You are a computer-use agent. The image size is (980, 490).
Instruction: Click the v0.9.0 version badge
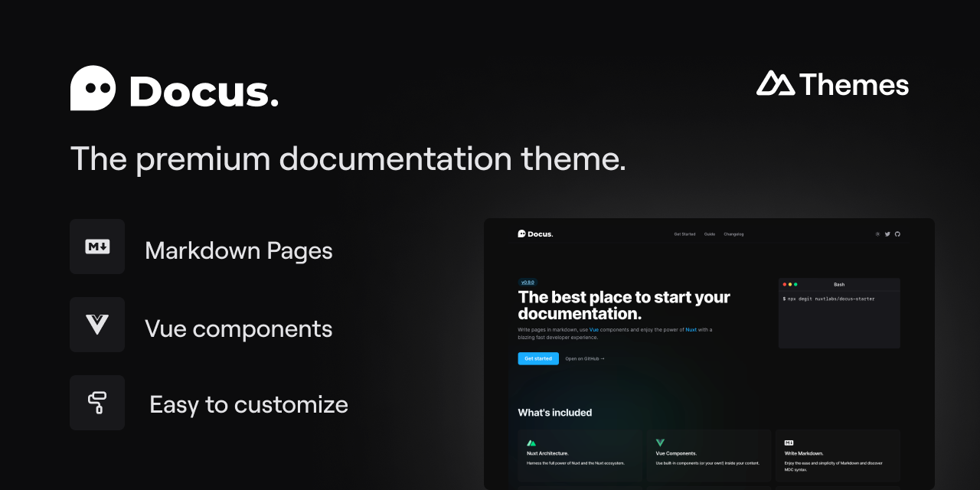point(528,283)
